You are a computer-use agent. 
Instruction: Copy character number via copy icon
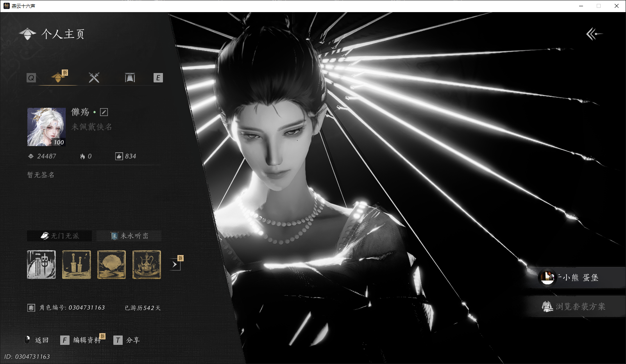click(31, 308)
